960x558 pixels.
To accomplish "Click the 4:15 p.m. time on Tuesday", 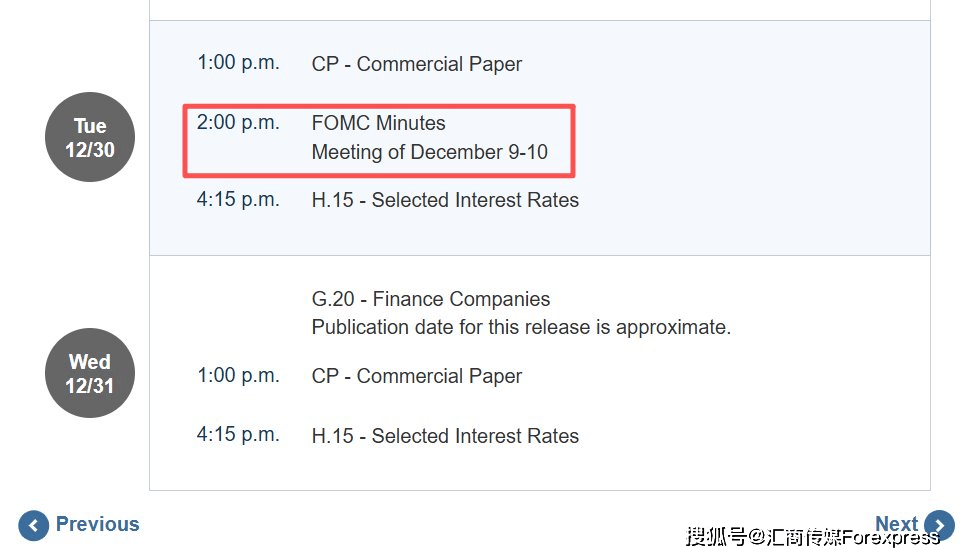I will pos(238,199).
